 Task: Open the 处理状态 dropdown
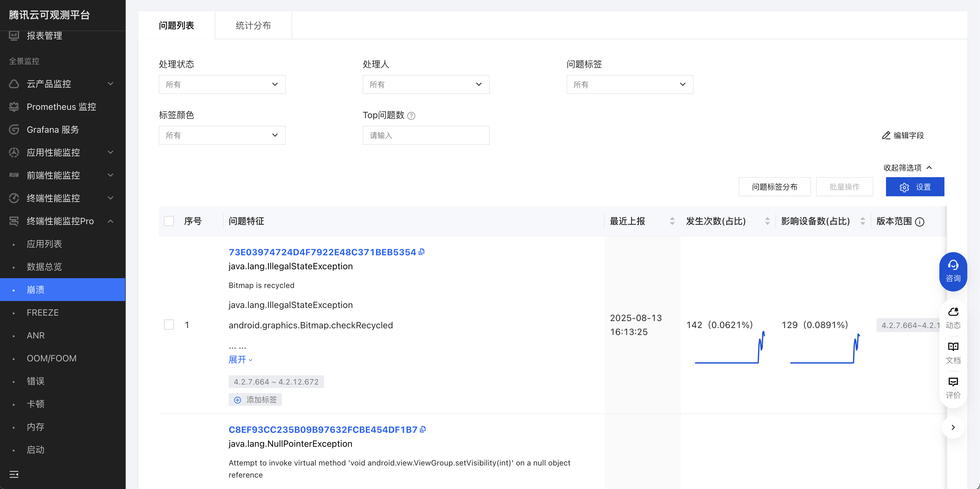(x=222, y=84)
